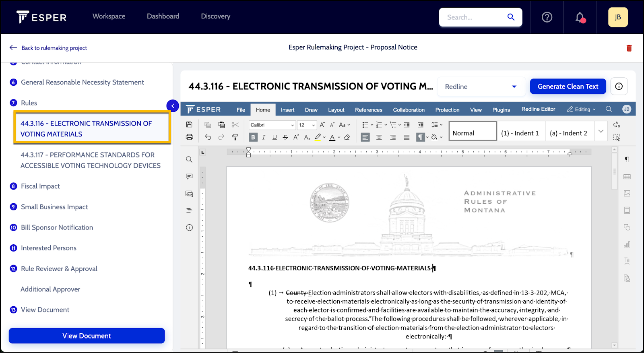Image resolution: width=644 pixels, height=353 pixels.
Task: Align text left
Action: coord(365,137)
